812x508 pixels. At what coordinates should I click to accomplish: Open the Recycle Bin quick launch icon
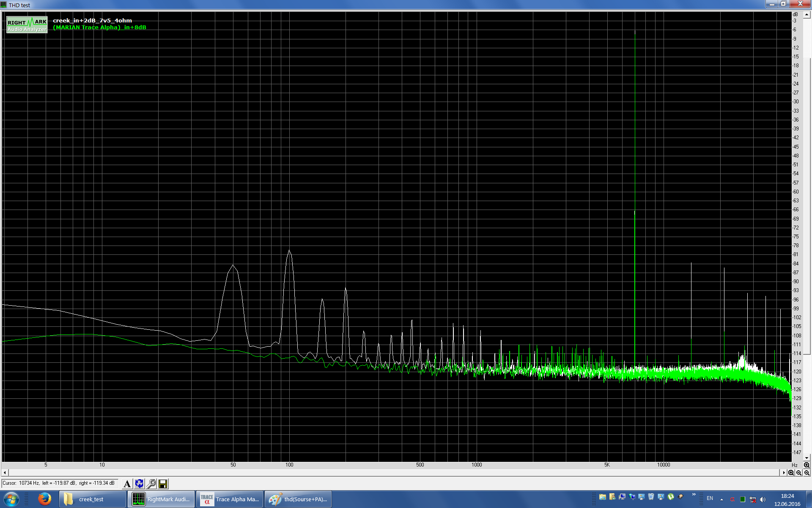pos(651,497)
